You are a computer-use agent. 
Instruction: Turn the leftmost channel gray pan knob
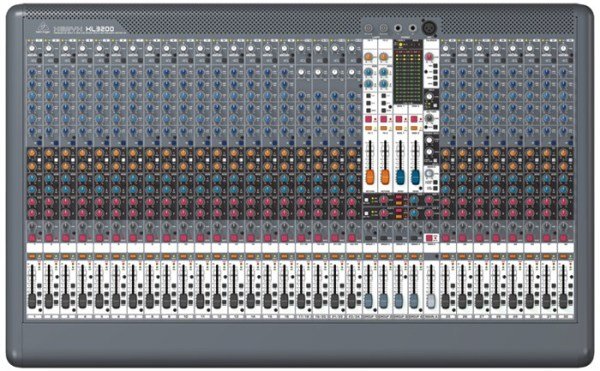(32, 226)
